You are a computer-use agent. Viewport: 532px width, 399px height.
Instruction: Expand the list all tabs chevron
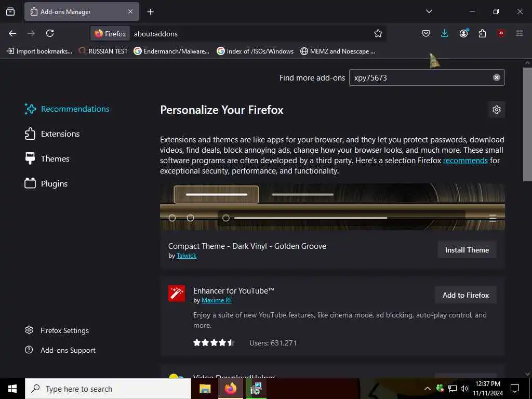(429, 11)
